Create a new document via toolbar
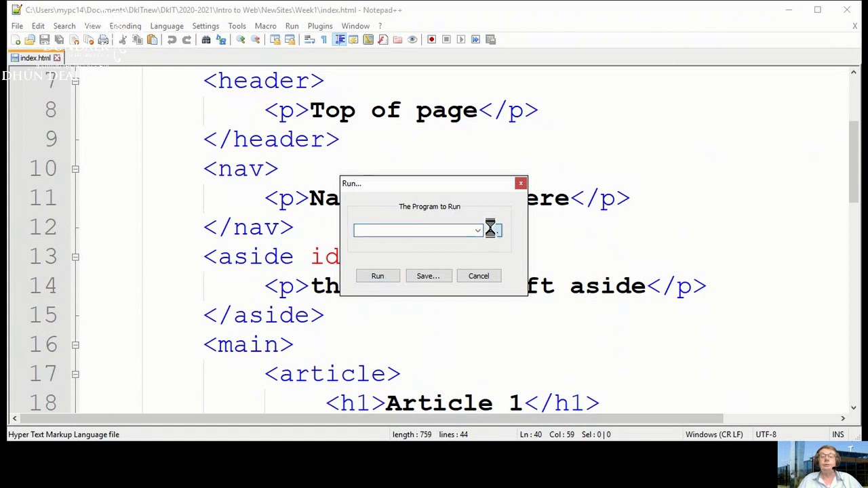This screenshot has width=868, height=488. (16, 40)
